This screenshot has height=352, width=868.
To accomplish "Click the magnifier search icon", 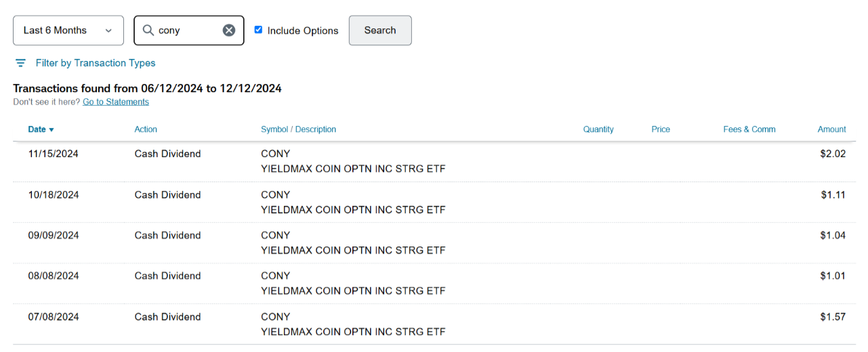I will pyautogui.click(x=148, y=30).
